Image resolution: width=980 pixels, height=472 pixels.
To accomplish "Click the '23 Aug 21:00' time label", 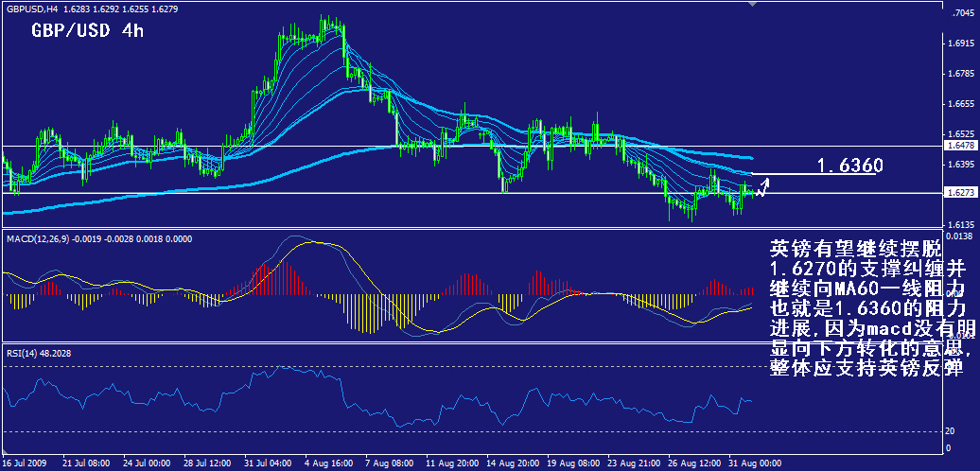I will tap(633, 463).
